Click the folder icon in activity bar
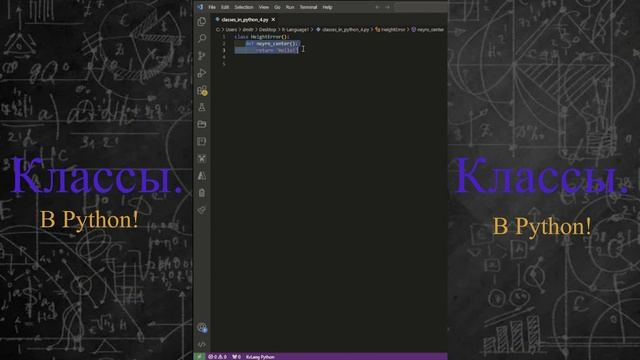This screenshot has height=360, width=640. [202, 124]
